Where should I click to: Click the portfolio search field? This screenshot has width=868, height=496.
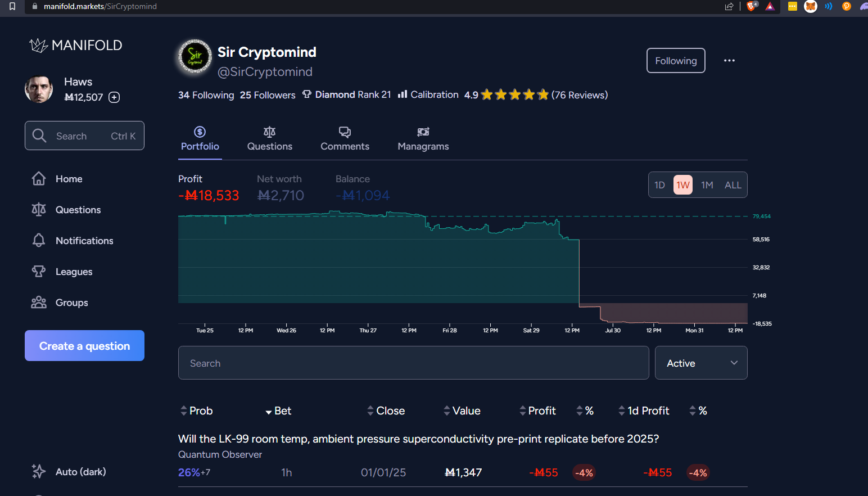[x=413, y=363]
